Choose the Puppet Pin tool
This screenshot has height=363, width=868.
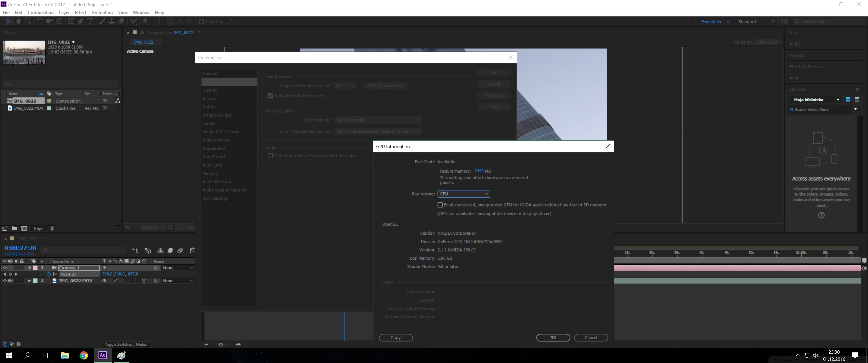point(145,21)
